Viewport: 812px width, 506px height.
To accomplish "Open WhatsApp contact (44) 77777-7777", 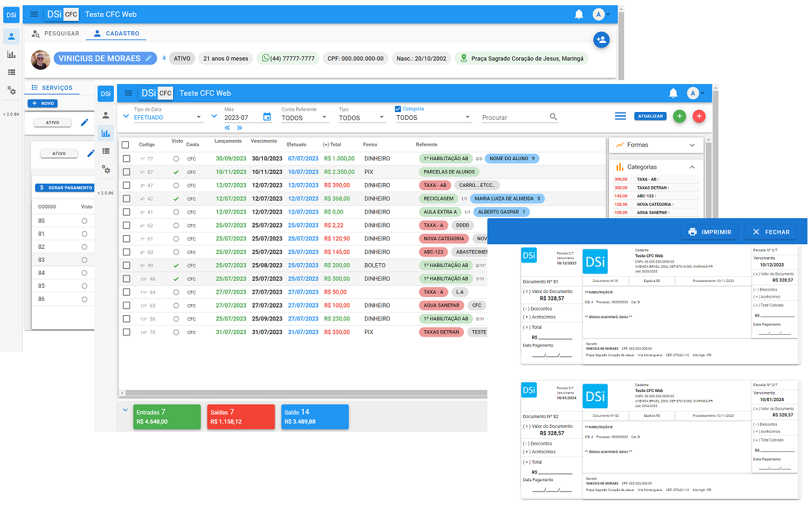I will click(x=288, y=59).
